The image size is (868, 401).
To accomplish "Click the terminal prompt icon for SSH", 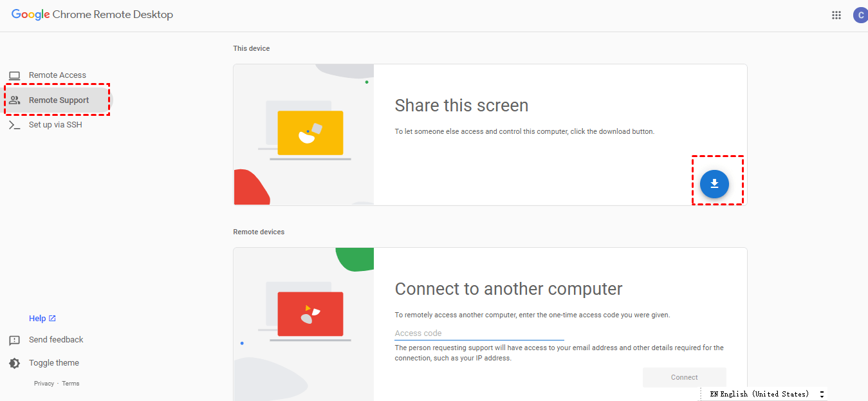I will click(14, 125).
